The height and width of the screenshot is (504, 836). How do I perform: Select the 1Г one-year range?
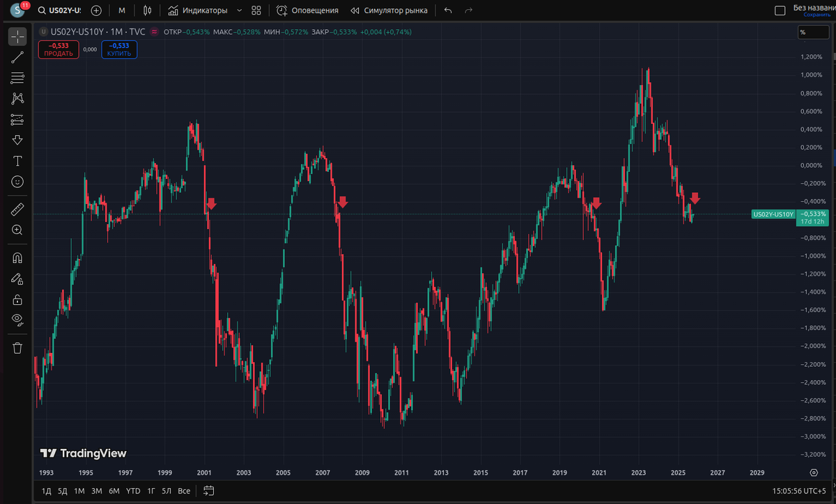click(151, 491)
